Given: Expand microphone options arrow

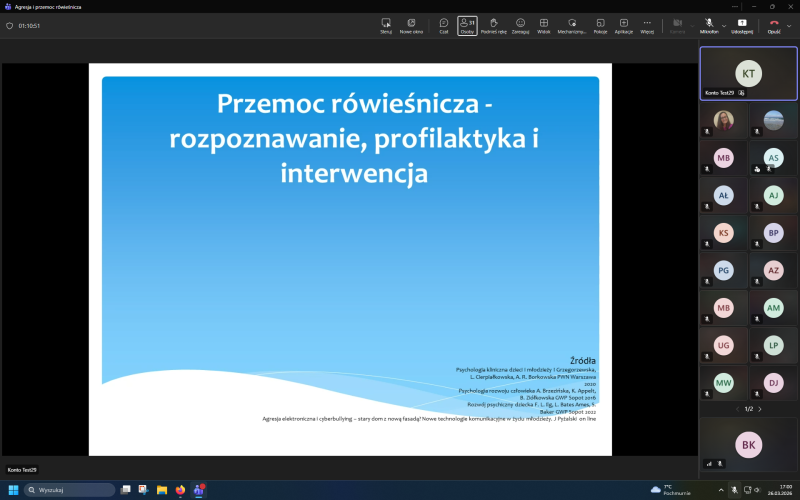Looking at the screenshot, I should point(723,25).
